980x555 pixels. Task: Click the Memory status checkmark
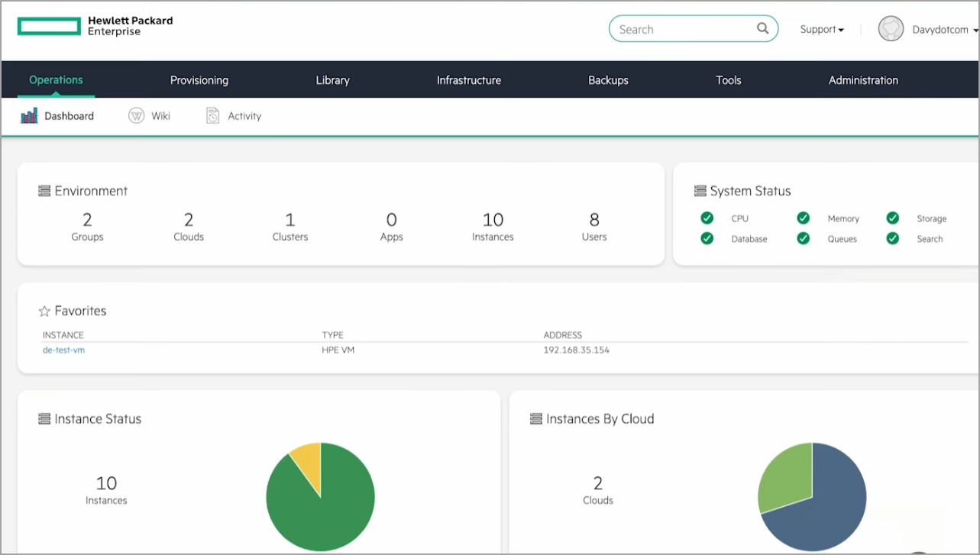[804, 218]
